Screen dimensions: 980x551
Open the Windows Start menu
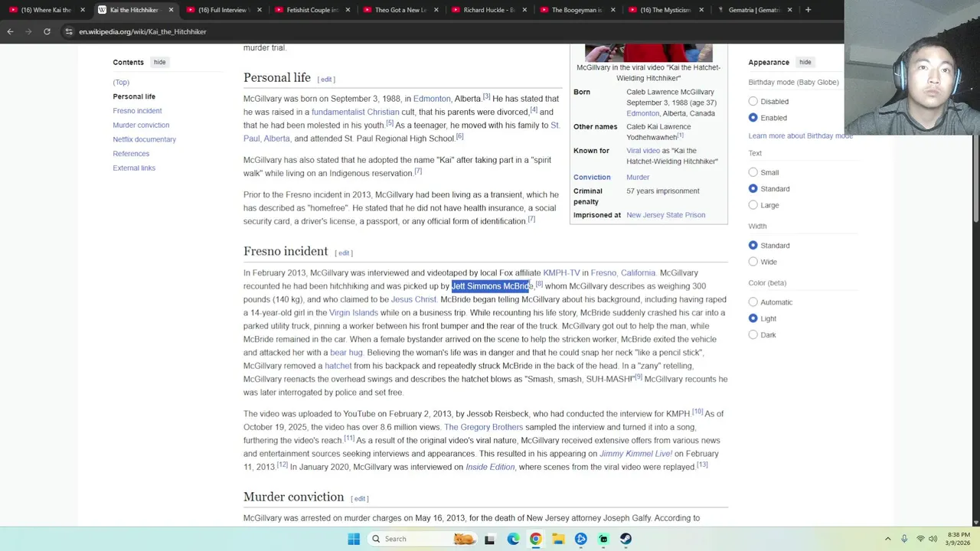click(354, 539)
